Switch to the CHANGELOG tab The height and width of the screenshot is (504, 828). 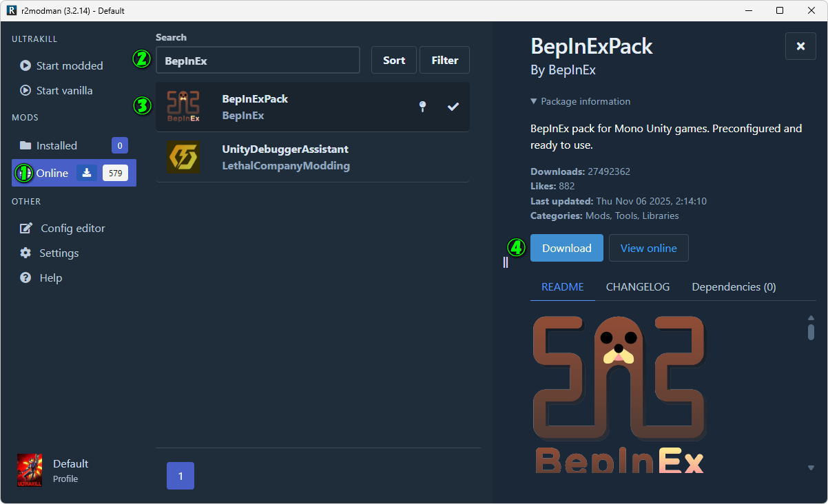637,286
